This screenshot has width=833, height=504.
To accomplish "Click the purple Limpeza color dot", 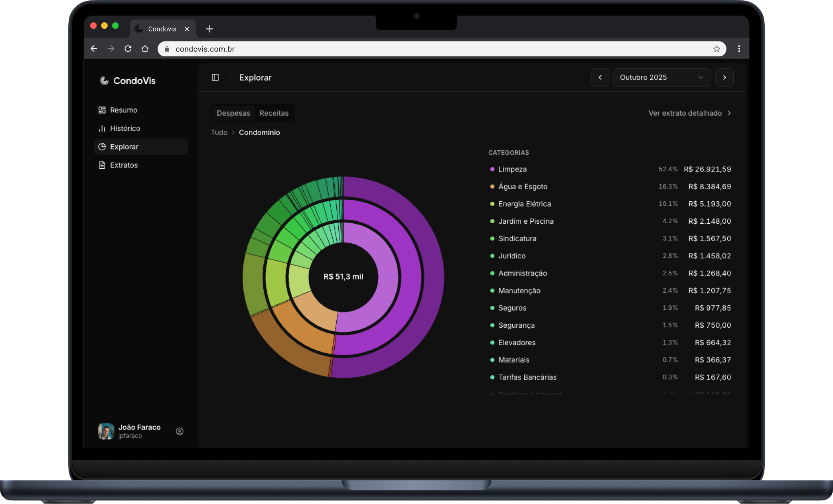I will pos(492,169).
